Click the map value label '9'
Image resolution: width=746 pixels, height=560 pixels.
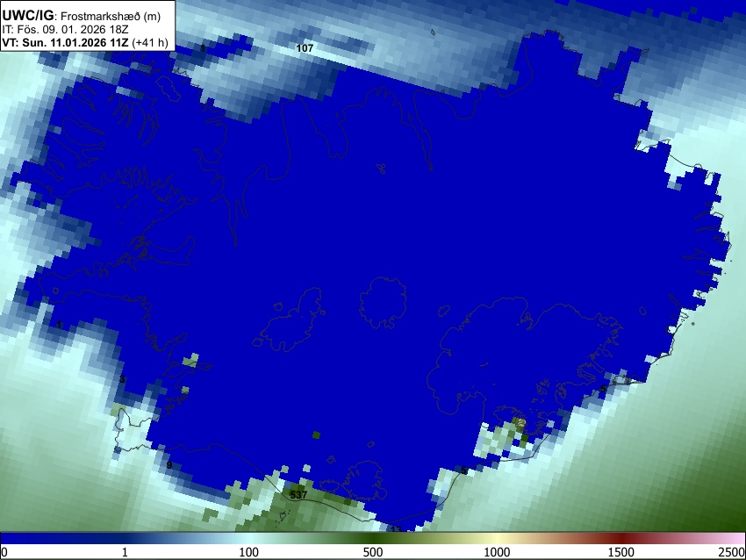(169, 465)
